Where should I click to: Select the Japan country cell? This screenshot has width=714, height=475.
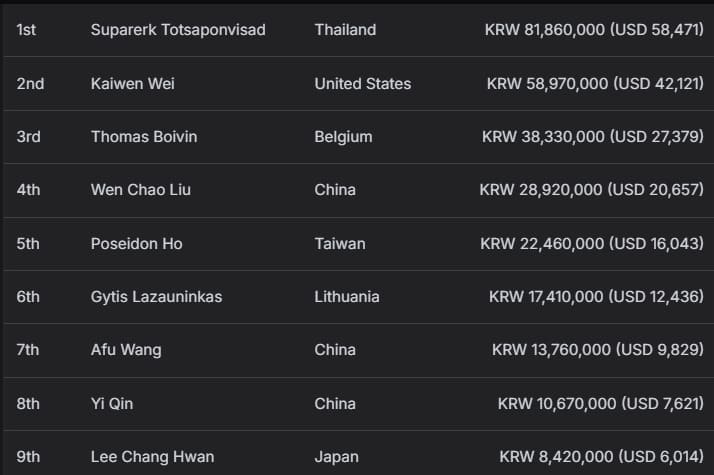(x=336, y=457)
